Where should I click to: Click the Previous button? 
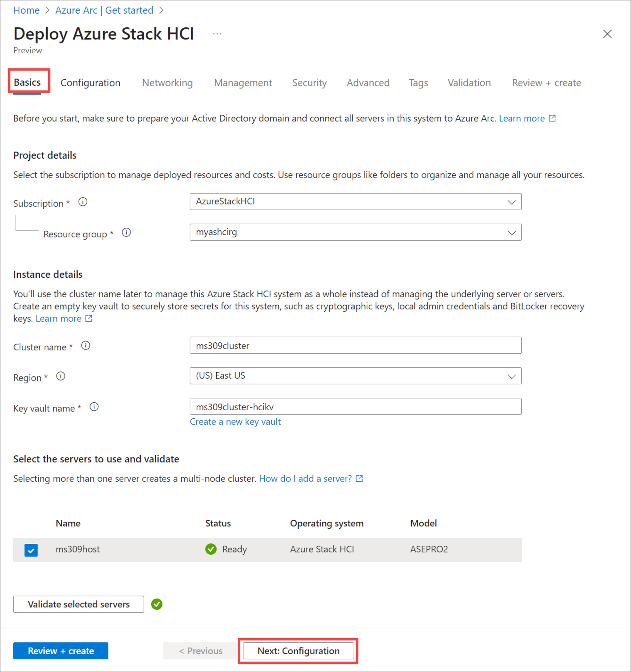pyautogui.click(x=200, y=651)
